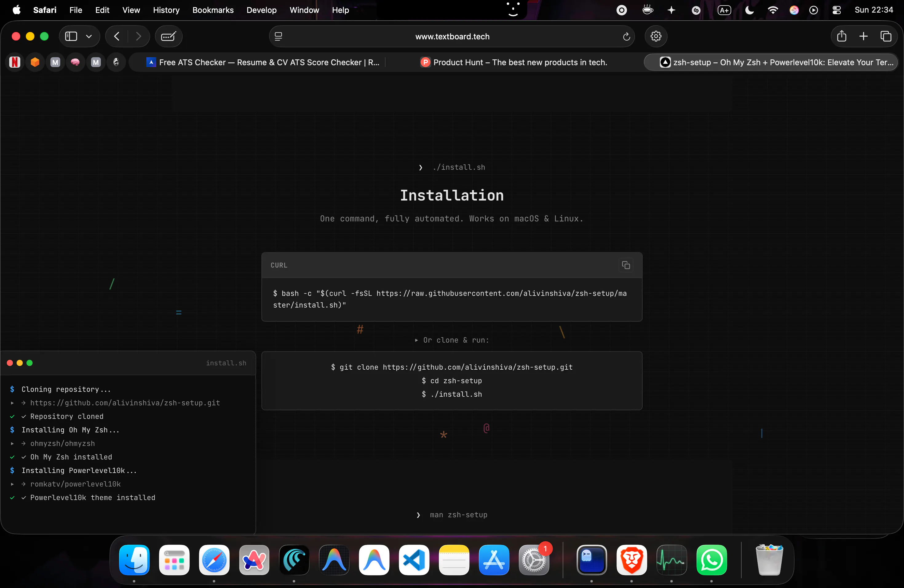The image size is (904, 588).
Task: Open the second pinned M tab
Action: tap(96, 62)
